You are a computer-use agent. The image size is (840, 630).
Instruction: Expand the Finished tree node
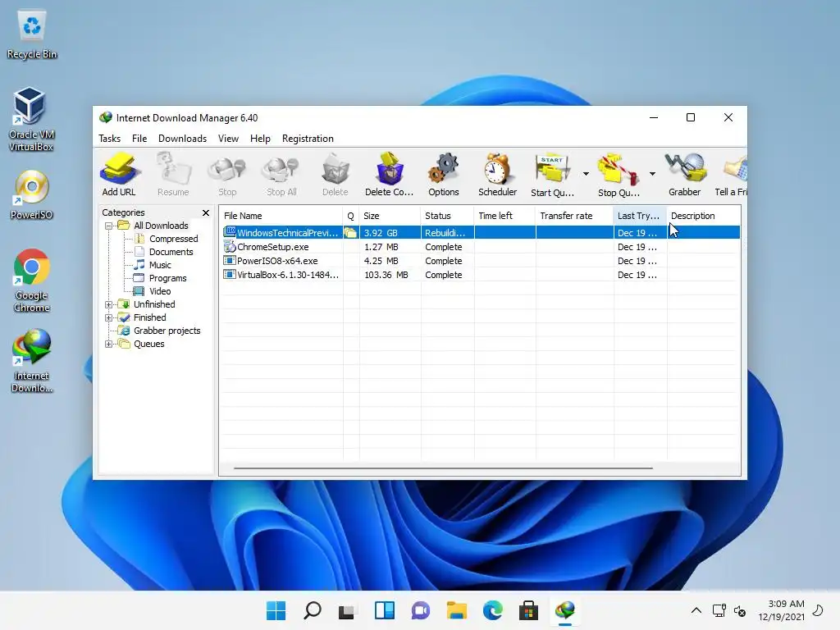pos(109,317)
